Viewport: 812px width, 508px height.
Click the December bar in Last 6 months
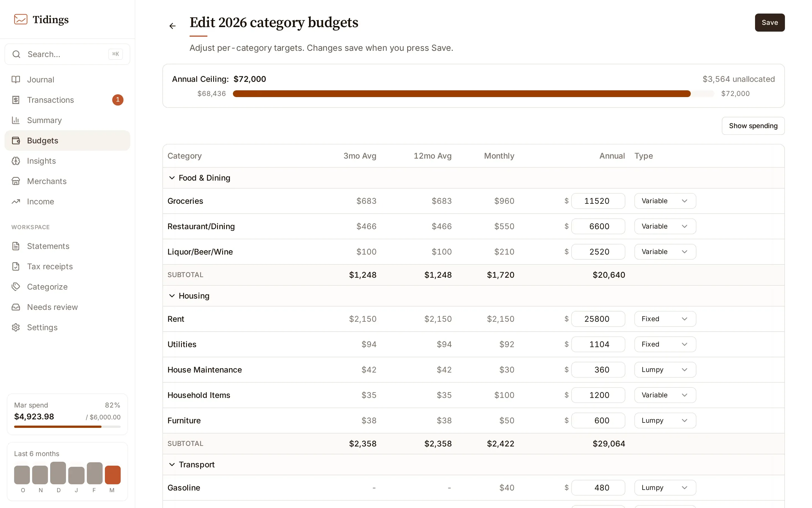58,473
